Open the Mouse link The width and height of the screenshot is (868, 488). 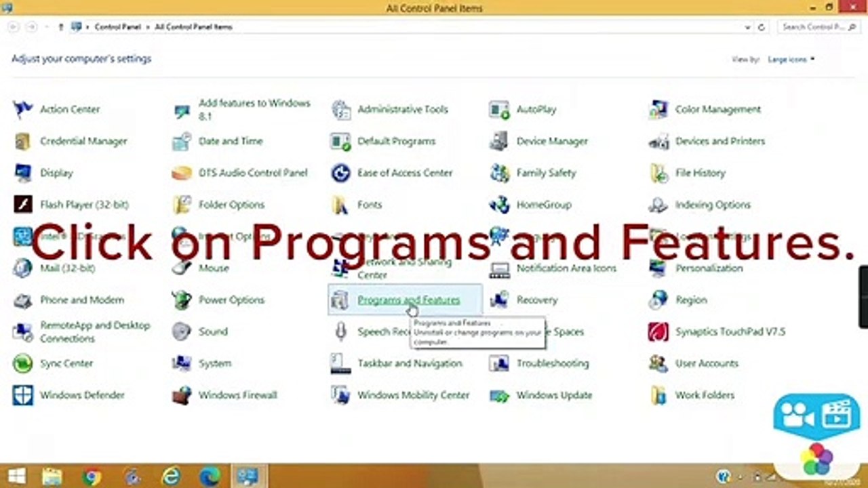[x=214, y=268]
